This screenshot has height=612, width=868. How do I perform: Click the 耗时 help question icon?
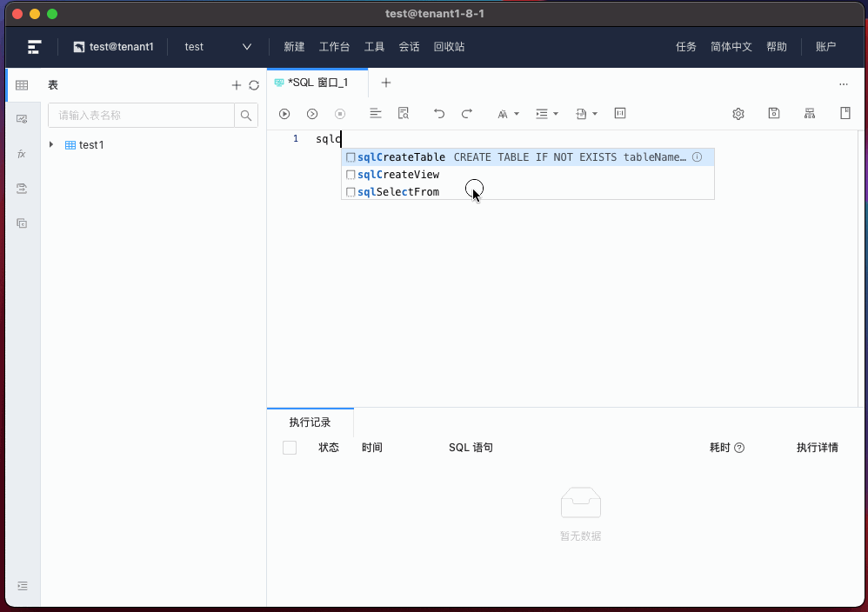(x=739, y=448)
